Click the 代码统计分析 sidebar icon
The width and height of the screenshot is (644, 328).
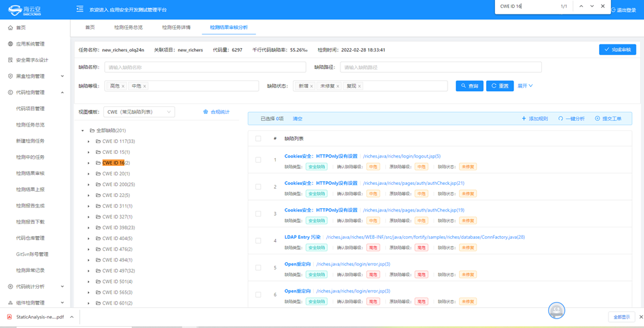(10, 287)
